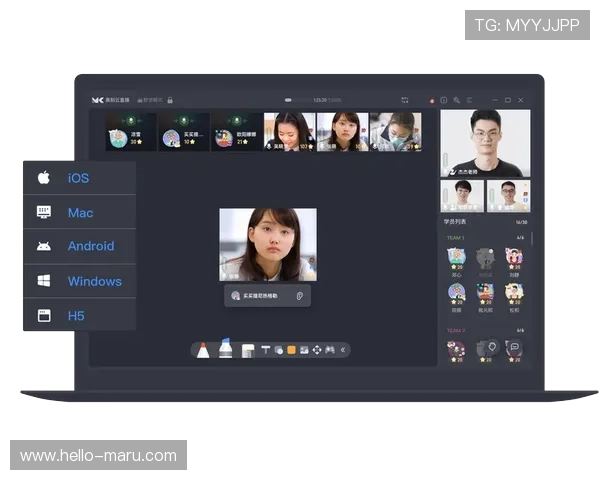Click the Mac monitor icon
The width and height of the screenshot is (600, 480).
pyautogui.click(x=44, y=212)
